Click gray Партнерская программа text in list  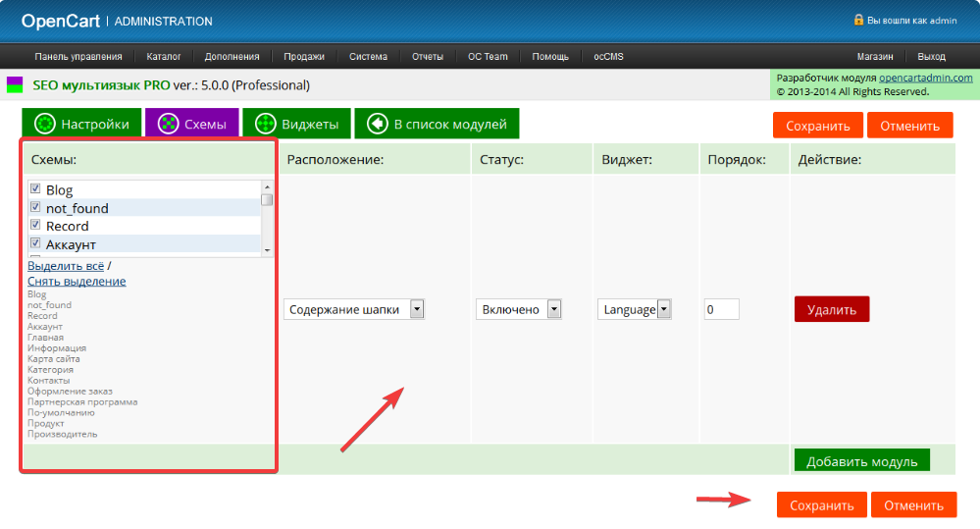tap(81, 401)
